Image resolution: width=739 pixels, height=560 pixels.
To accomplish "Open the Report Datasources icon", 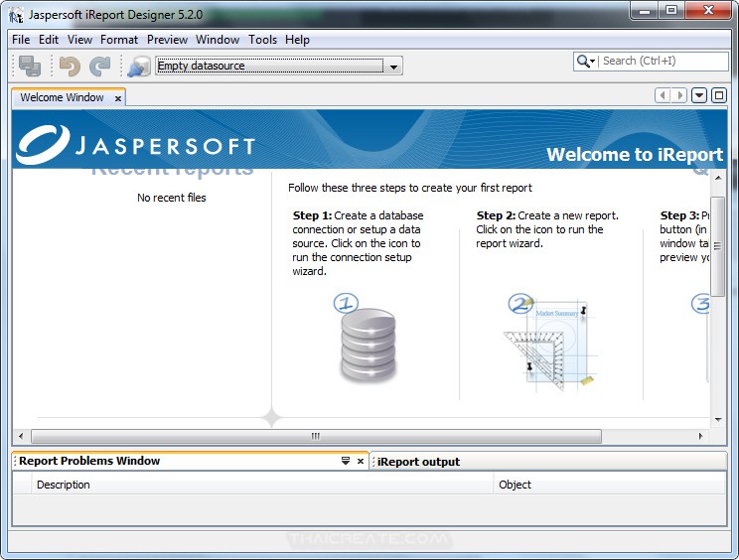I will (x=139, y=66).
